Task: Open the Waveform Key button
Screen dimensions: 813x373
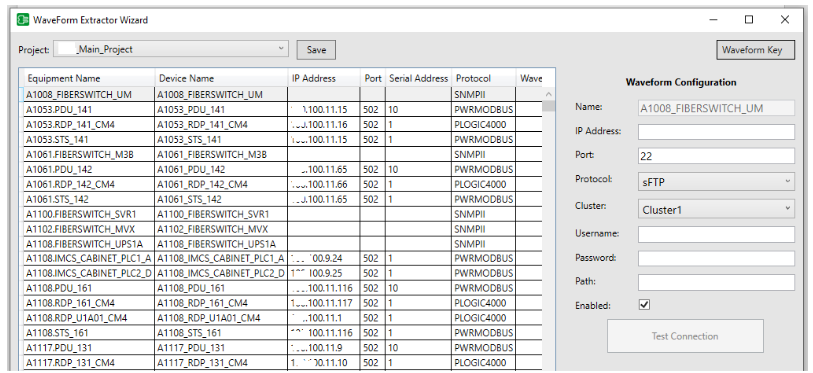Action: click(x=755, y=50)
